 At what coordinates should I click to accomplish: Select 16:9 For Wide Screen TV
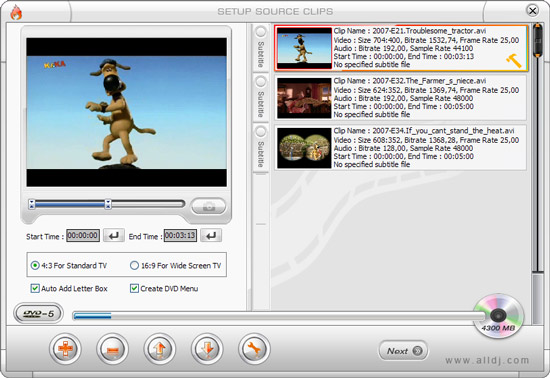pos(176,265)
